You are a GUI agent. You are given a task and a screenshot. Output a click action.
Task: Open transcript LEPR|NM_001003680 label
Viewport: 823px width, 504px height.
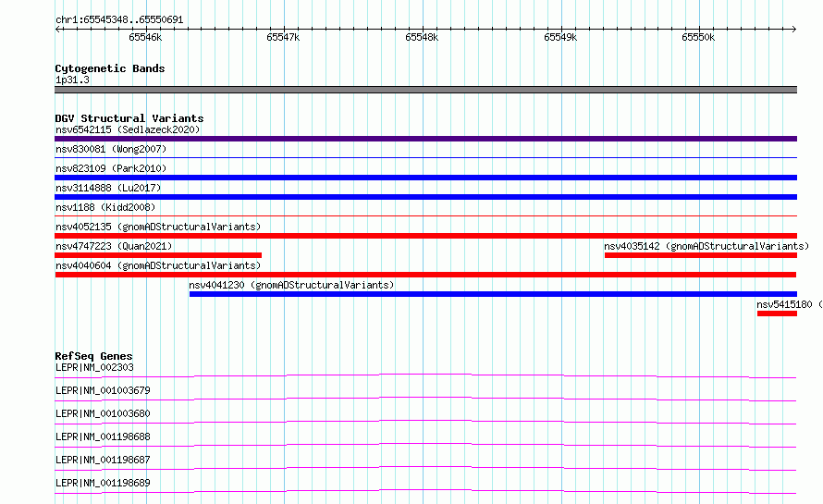[x=103, y=413]
